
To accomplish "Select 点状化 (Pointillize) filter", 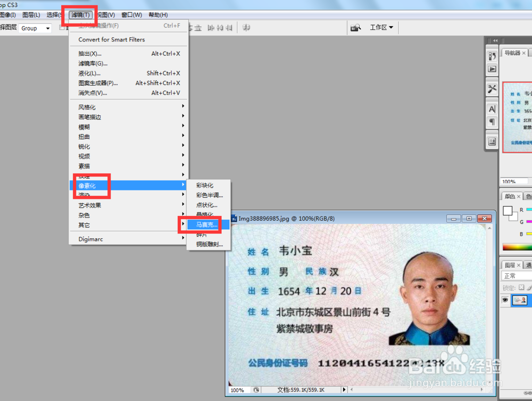I will coord(209,205).
